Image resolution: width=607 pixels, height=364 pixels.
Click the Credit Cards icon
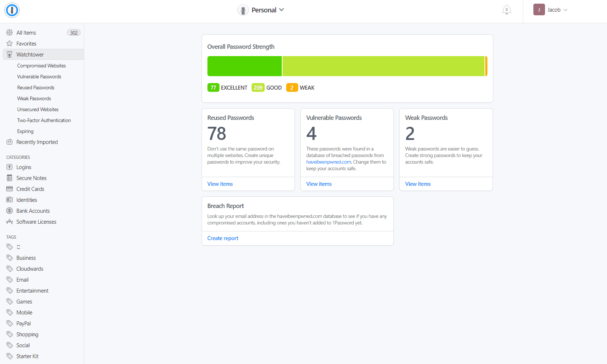click(x=9, y=189)
